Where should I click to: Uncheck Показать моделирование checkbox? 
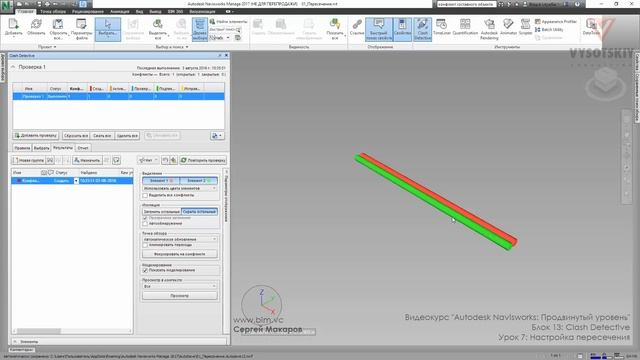pos(145,270)
